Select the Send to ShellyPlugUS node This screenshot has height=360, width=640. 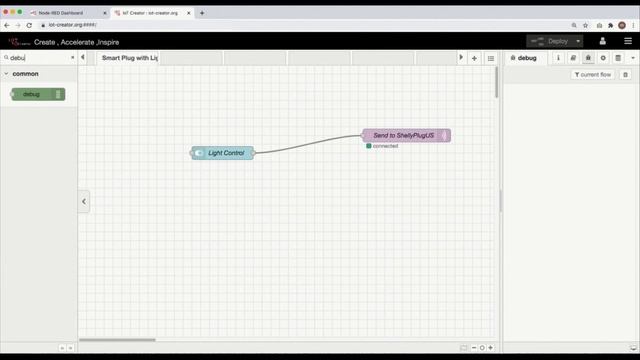[407, 136]
